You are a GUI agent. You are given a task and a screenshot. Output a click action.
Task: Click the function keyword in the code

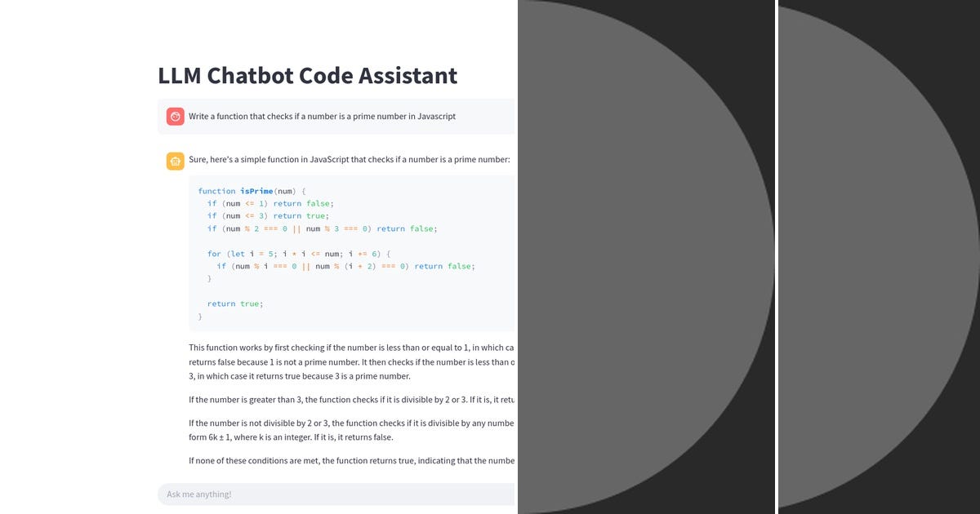216,190
